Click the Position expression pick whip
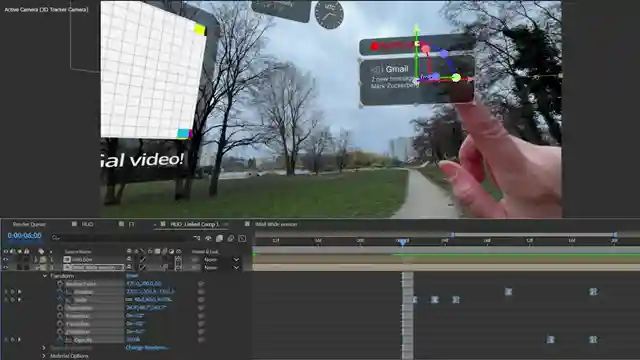 coord(201,292)
